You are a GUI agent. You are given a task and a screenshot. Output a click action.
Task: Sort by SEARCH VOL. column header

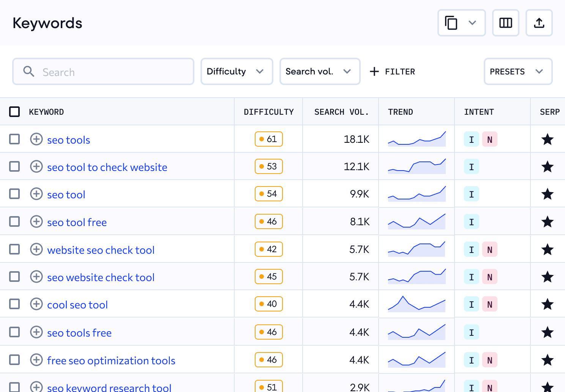341,112
